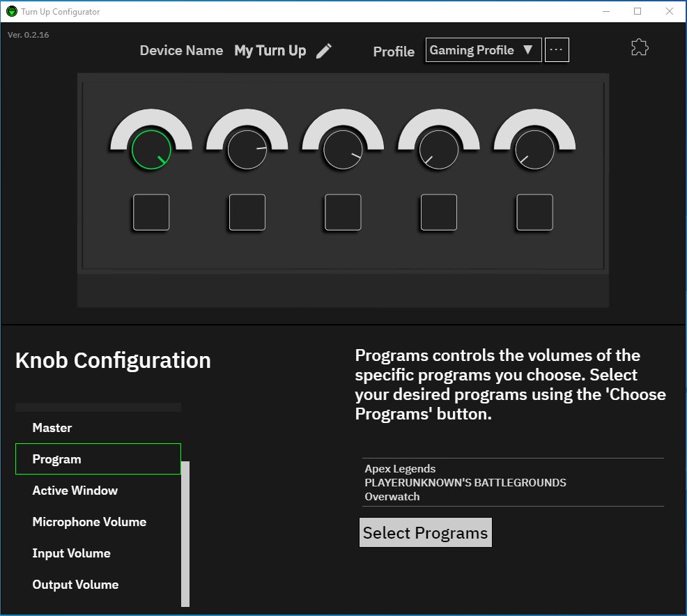Select Overwatch in the programs list
The image size is (687, 616).
click(x=392, y=497)
